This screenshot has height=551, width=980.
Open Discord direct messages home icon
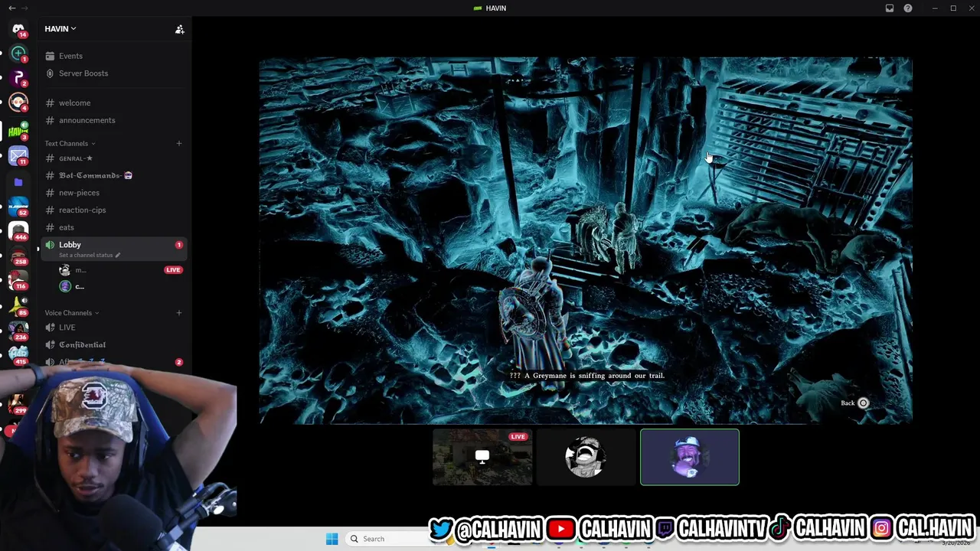click(x=18, y=29)
